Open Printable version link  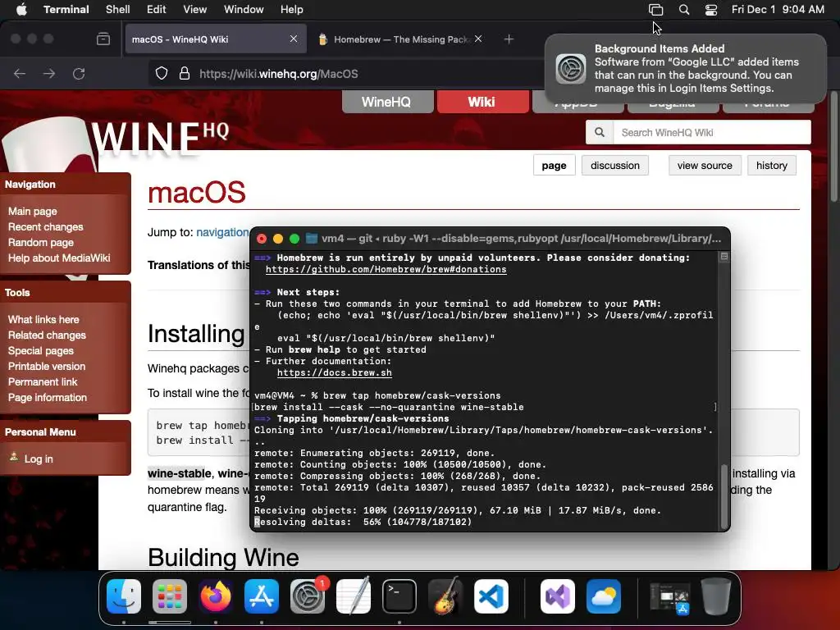[x=47, y=366]
